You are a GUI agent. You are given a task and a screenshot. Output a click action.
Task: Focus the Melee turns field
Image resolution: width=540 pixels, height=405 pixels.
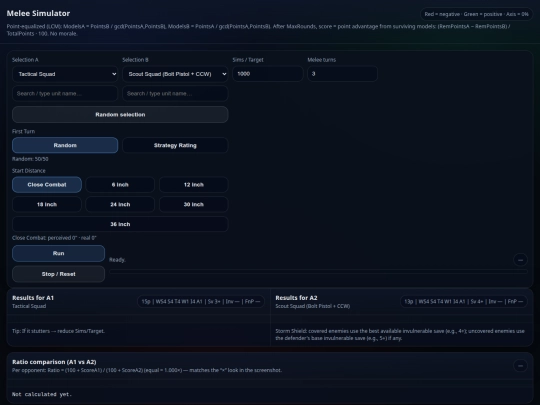(x=342, y=74)
